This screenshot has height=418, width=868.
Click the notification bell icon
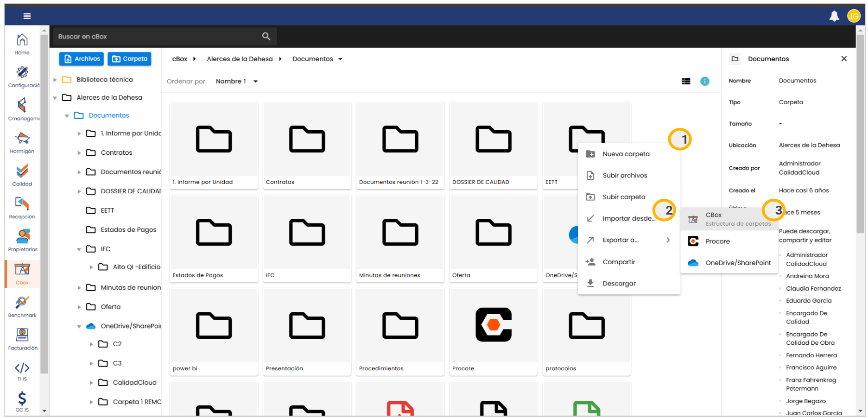[x=834, y=16]
